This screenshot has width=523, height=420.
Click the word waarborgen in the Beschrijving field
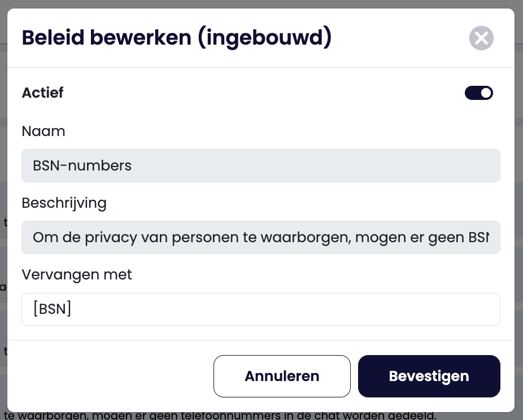[x=299, y=238]
